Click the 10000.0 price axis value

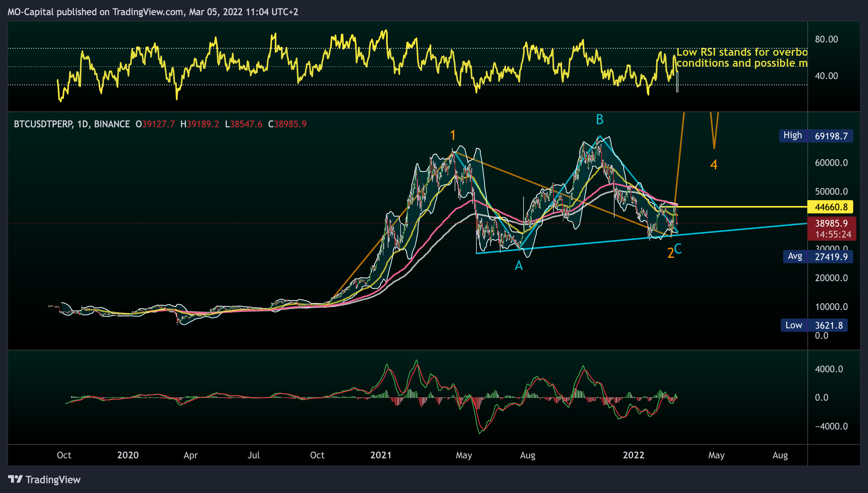coord(831,307)
